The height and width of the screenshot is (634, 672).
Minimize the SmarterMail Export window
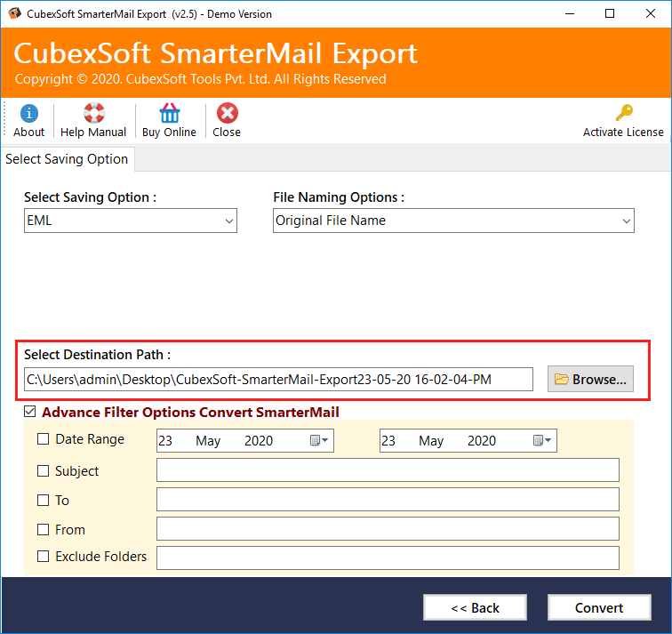pos(570,13)
